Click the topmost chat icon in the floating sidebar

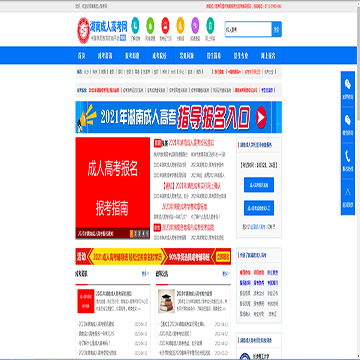[x=348, y=84]
